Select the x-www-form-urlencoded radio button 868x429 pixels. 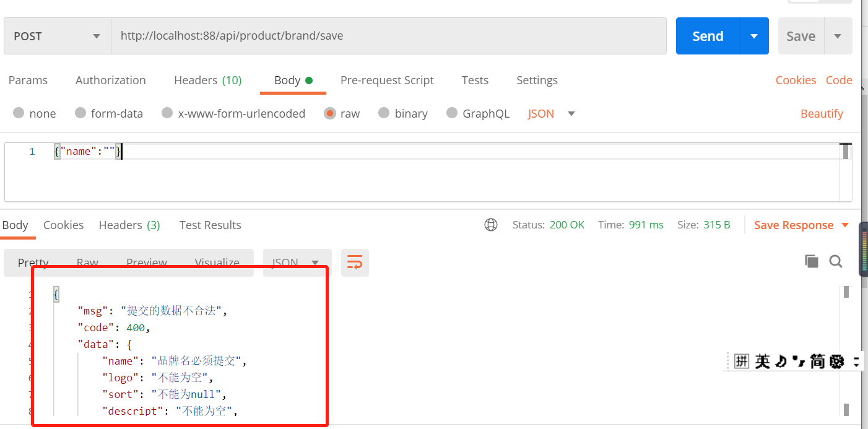click(x=167, y=113)
